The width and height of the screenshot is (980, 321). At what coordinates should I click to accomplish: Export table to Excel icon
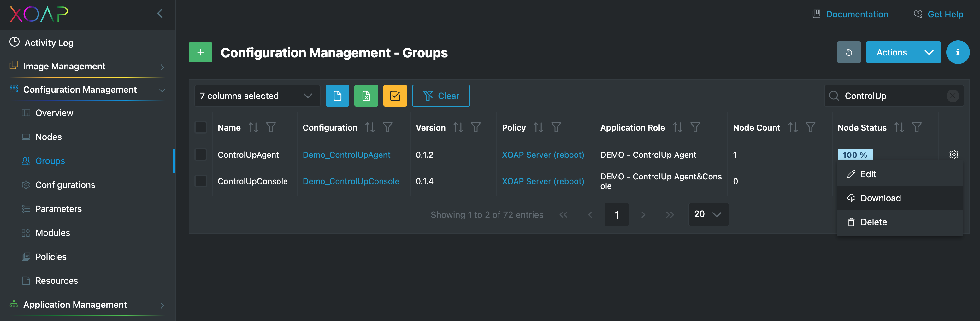pos(366,96)
